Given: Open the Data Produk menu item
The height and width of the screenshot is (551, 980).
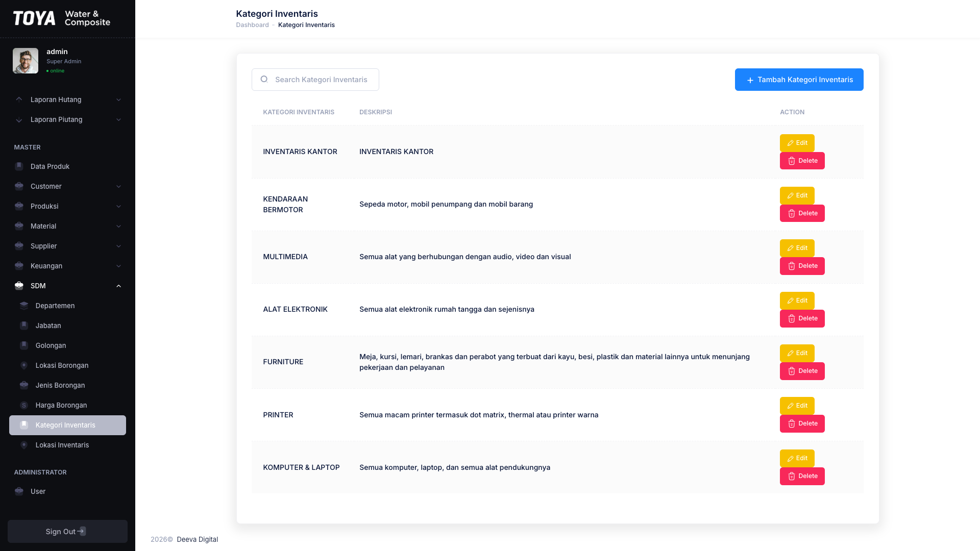Looking at the screenshot, I should click(67, 166).
